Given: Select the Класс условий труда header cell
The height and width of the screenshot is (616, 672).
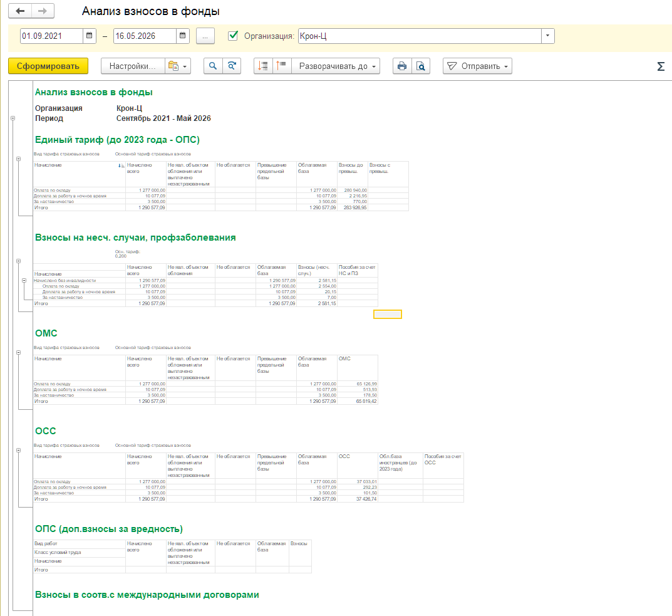Looking at the screenshot, I should 80,553.
